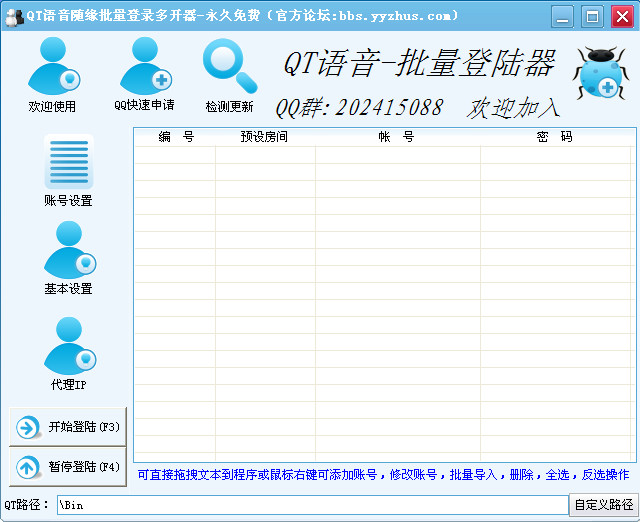The image size is (640, 522).
Task: Click the blue hint text below the table
Action: click(x=383, y=475)
